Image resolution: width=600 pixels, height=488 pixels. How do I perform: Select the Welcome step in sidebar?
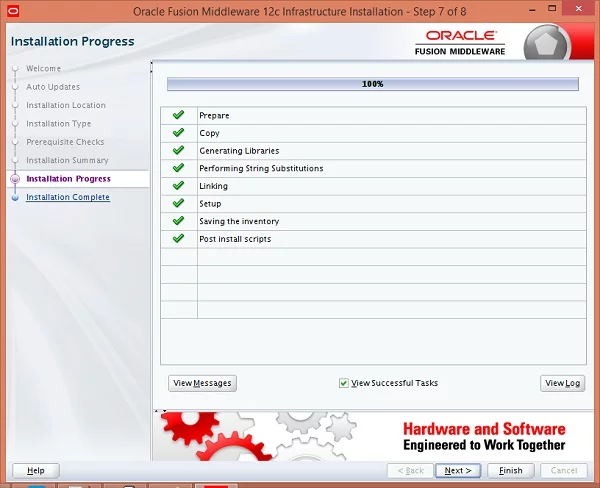(43, 69)
